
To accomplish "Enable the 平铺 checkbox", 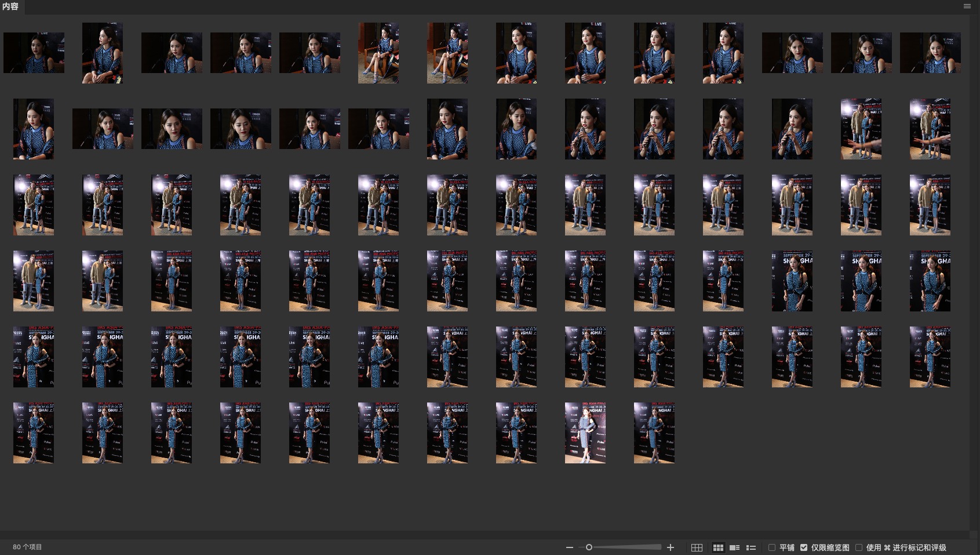I will click(772, 547).
